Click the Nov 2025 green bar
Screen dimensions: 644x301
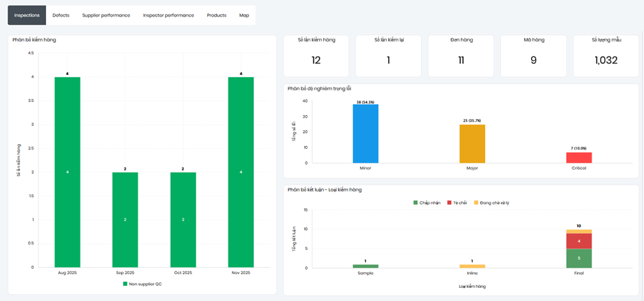241,172
